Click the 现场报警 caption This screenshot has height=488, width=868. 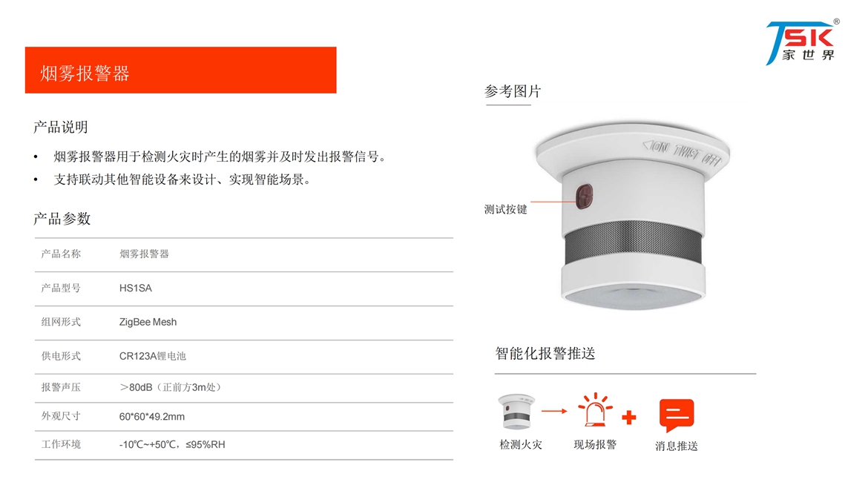pyautogui.click(x=594, y=445)
